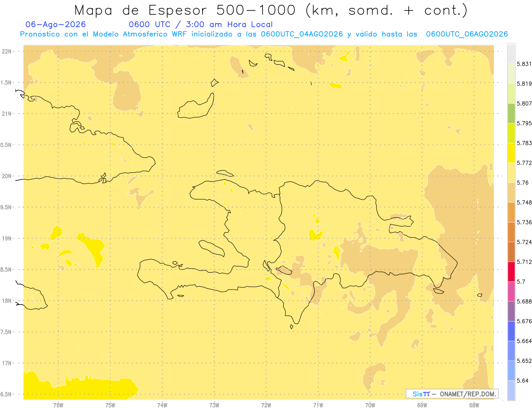
Task: Click longitude label '75W'
Action: [110, 405]
